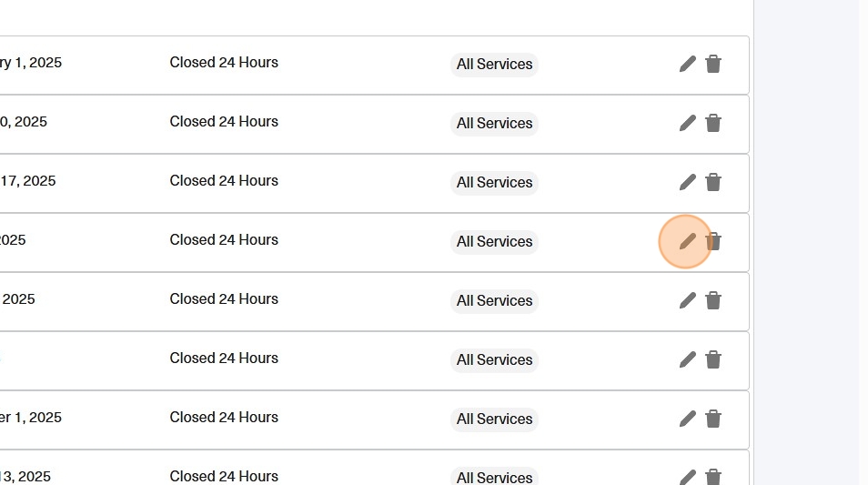
Task: Edit the sixth row with no visible date
Action: coord(687,359)
